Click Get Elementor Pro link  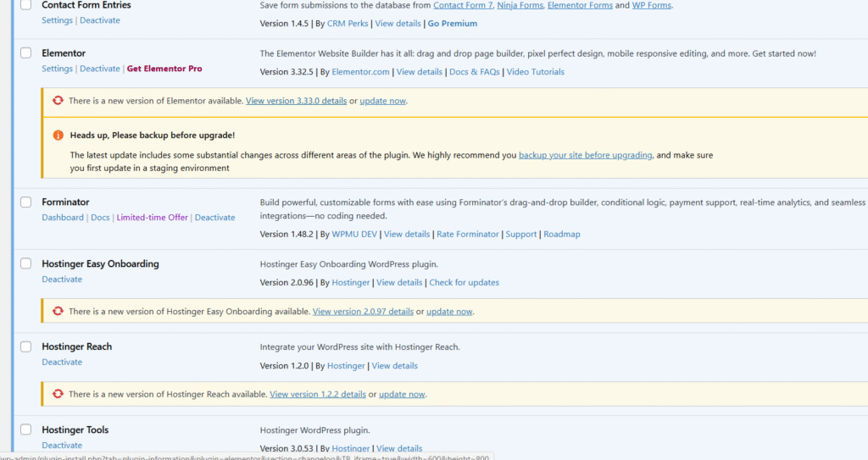tap(164, 69)
